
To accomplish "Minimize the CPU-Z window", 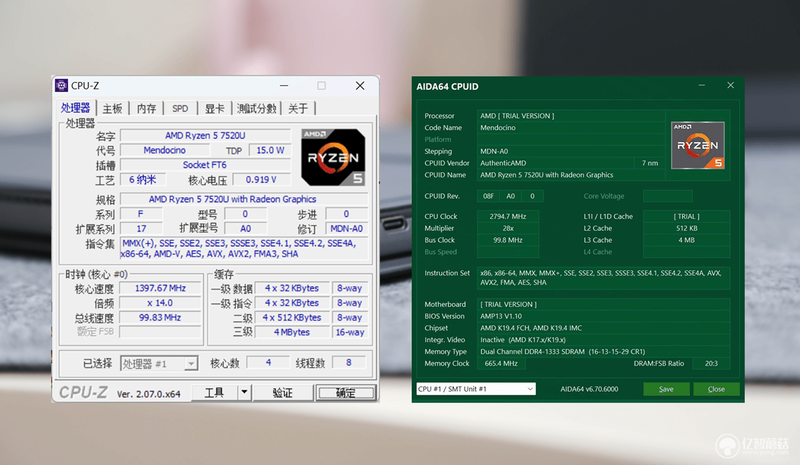I will 284,86.
